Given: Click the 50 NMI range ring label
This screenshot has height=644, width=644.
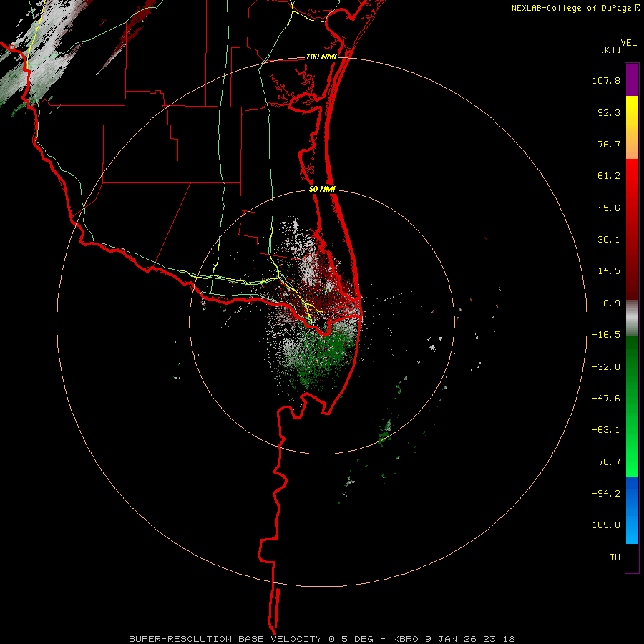Looking at the screenshot, I should [x=323, y=190].
